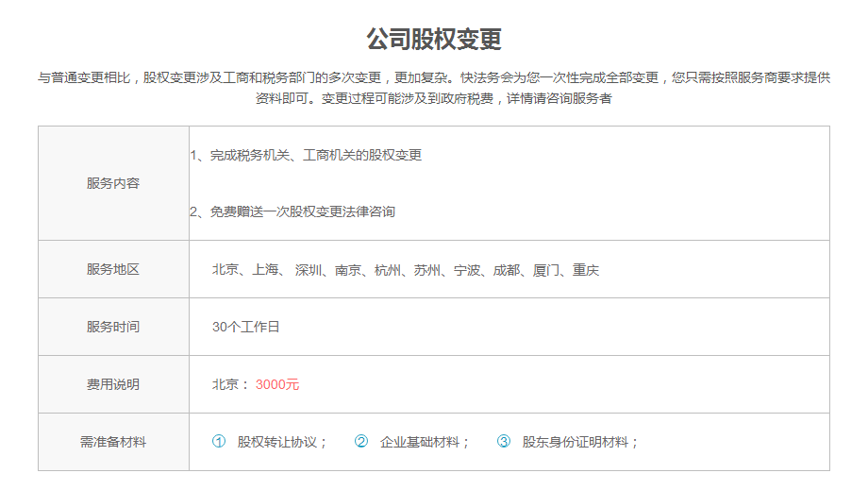The width and height of the screenshot is (868, 490).
Task: Click the circled number 1 icon
Action: pyautogui.click(x=219, y=441)
